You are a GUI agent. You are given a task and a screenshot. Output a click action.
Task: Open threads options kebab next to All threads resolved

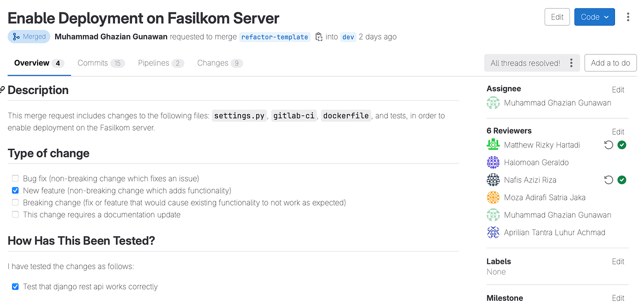[x=571, y=63]
